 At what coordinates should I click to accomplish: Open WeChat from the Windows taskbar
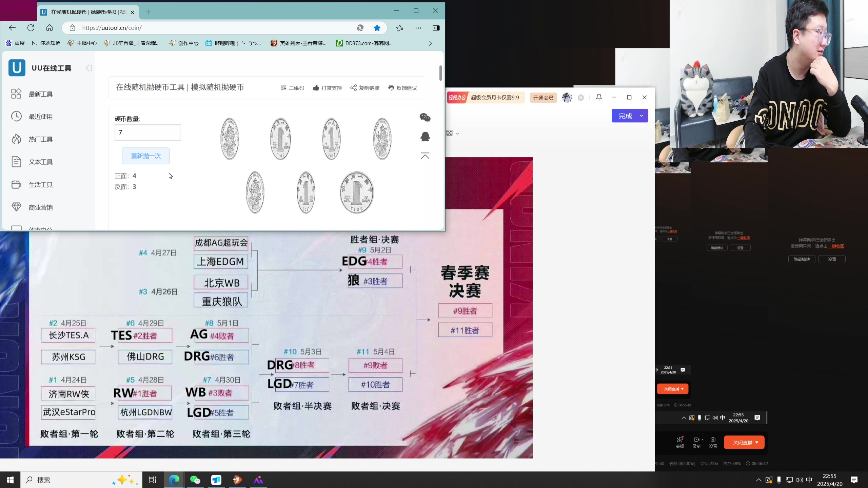tap(195, 480)
